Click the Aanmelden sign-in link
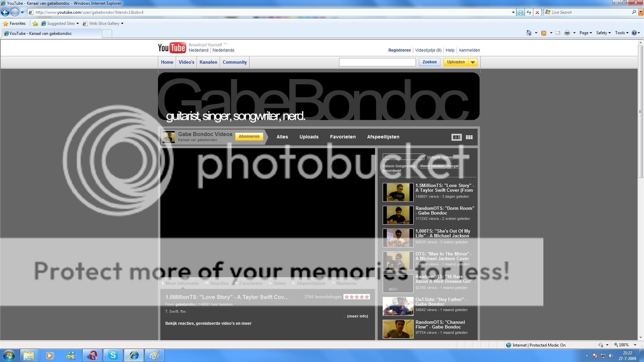This screenshot has width=644, height=362. 469,50
